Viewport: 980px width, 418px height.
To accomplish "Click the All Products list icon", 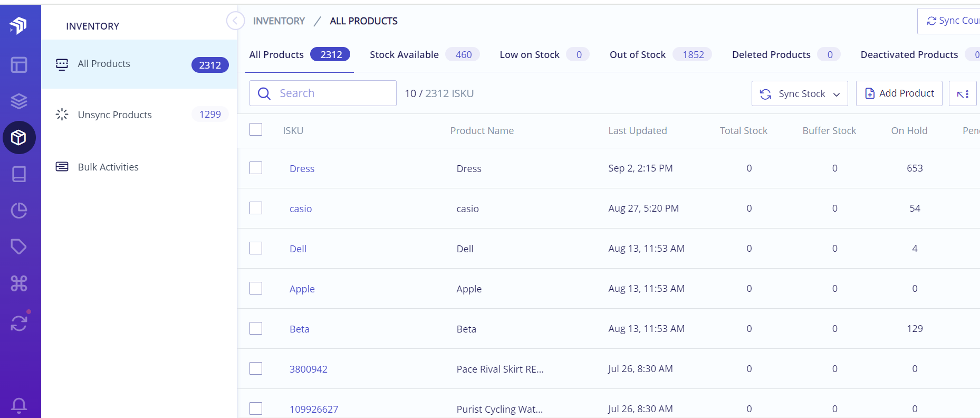I will (x=62, y=64).
